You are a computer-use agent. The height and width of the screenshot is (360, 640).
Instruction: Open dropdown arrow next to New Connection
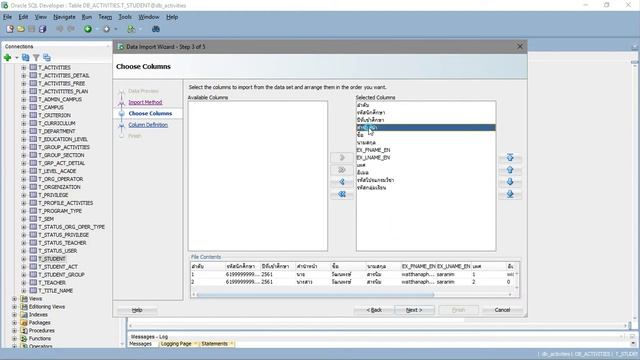(x=17, y=58)
